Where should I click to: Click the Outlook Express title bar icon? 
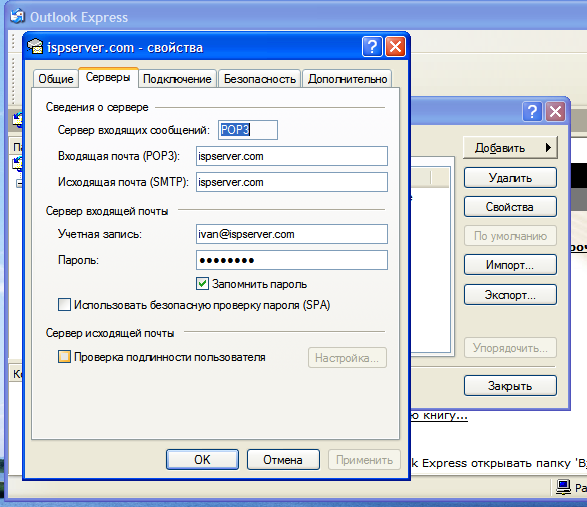pos(17,16)
